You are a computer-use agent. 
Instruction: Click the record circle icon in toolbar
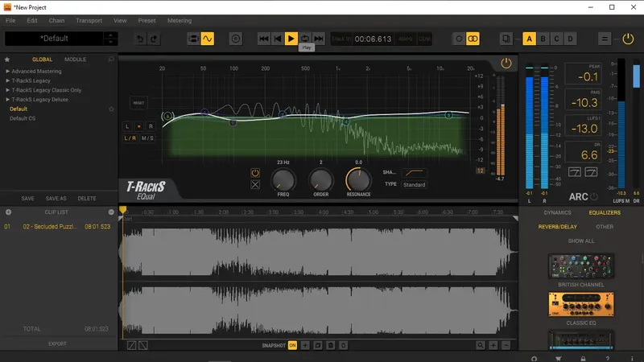pyautogui.click(x=236, y=39)
